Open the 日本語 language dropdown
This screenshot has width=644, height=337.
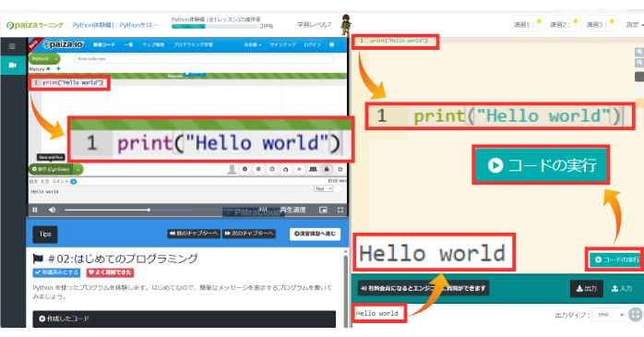tap(253, 45)
